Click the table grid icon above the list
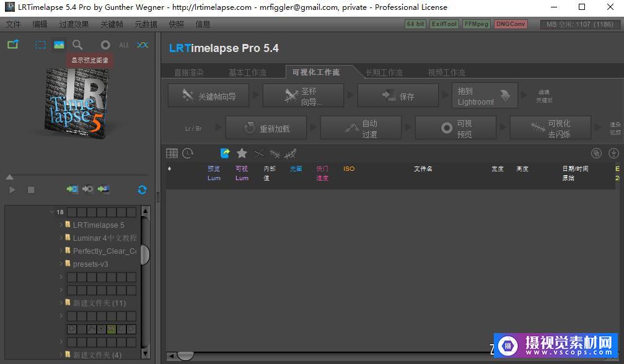 click(x=172, y=154)
